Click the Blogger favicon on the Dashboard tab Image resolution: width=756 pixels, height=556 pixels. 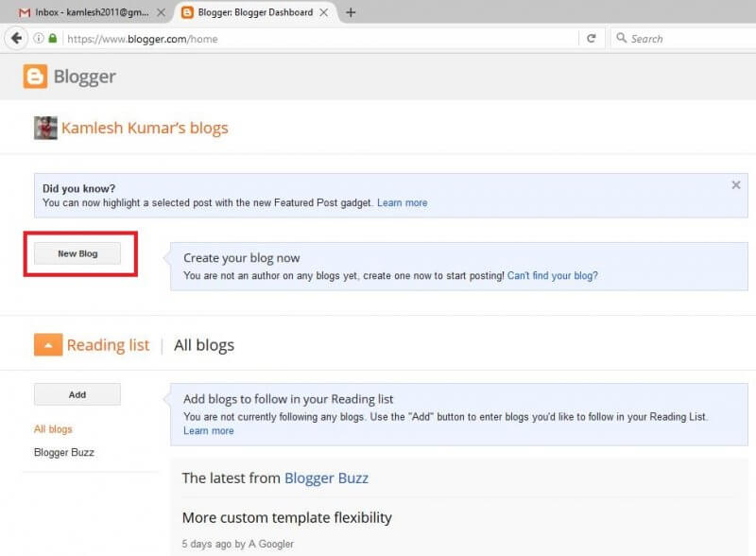pos(187,12)
